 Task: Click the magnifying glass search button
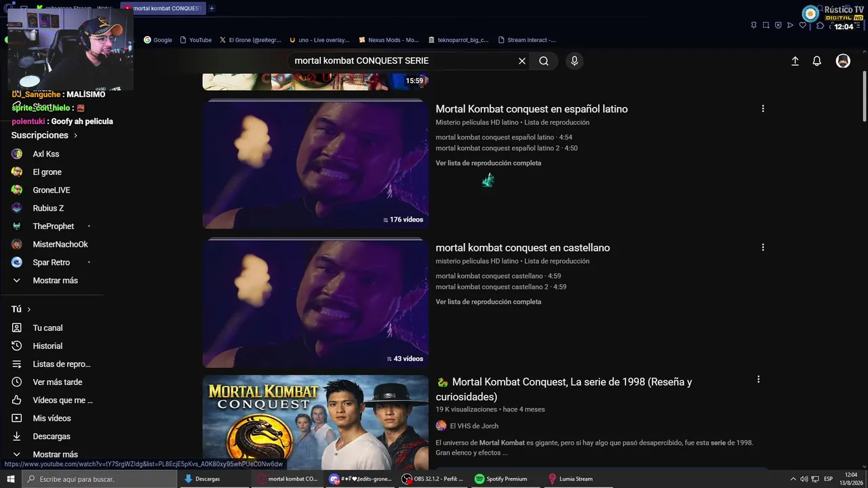tap(544, 61)
